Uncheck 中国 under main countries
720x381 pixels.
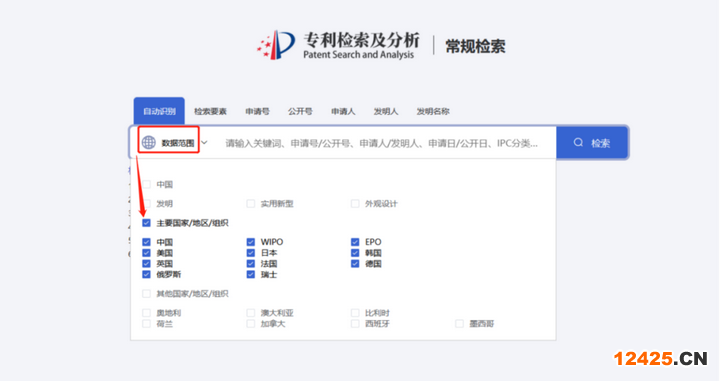click(146, 242)
